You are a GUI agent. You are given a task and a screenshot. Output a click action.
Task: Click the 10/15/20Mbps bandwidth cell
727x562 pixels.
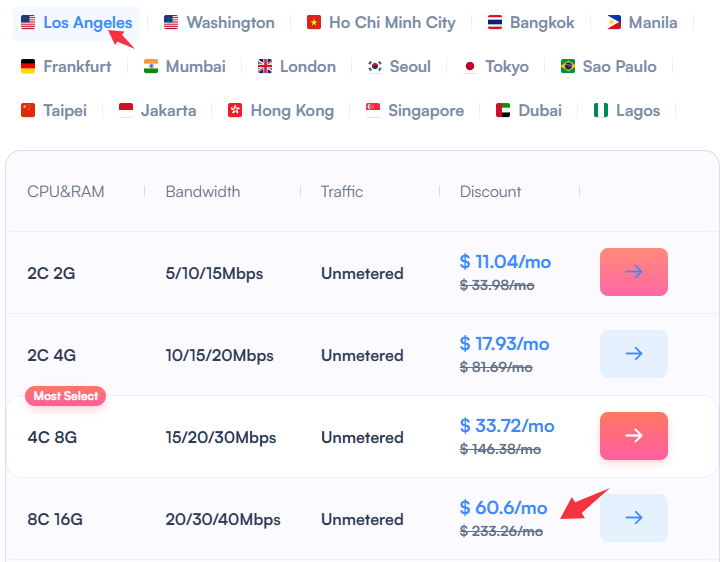pyautogui.click(x=219, y=356)
